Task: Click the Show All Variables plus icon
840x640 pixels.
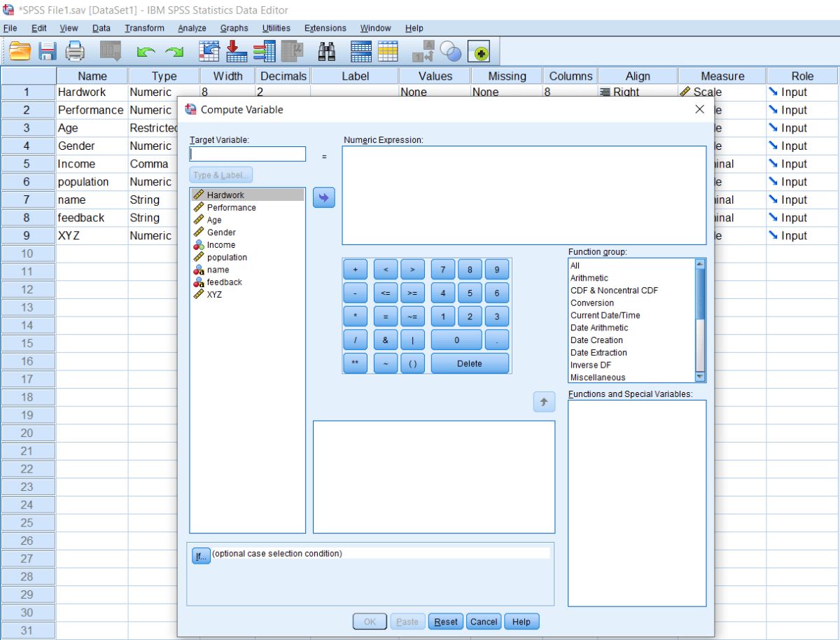Action: coord(479,53)
